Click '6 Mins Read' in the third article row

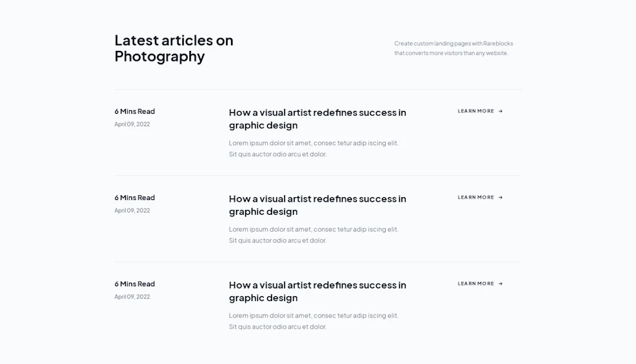pos(135,284)
